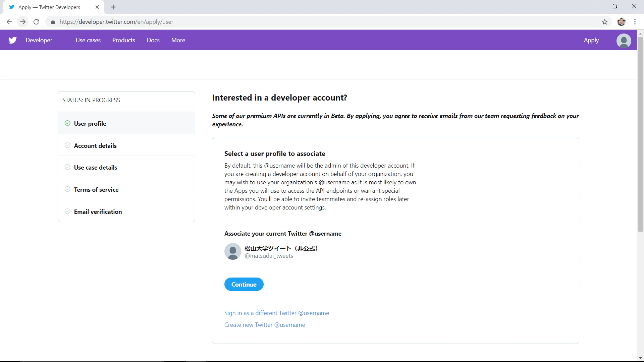Restore down the browser window
This screenshot has height=362, width=644.
point(615,6)
